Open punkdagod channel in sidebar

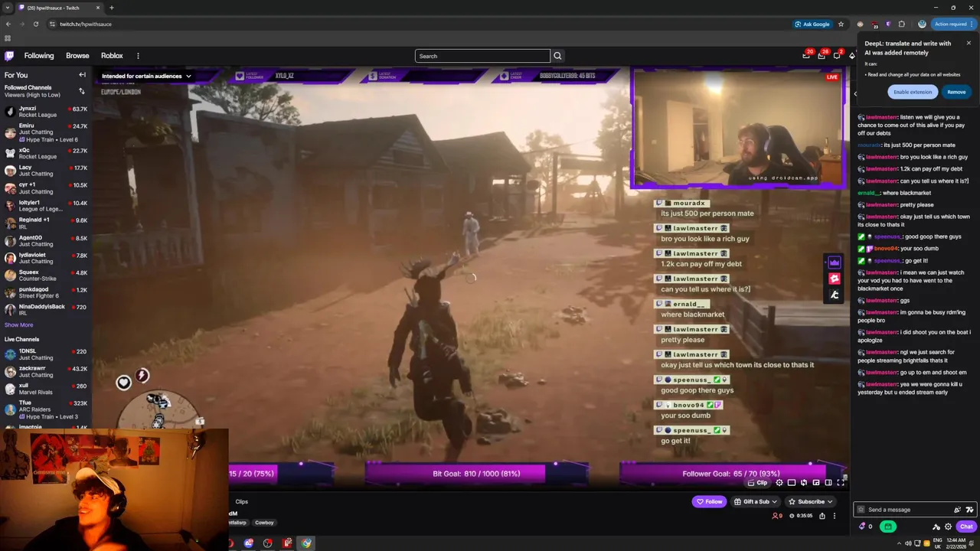[46, 292]
